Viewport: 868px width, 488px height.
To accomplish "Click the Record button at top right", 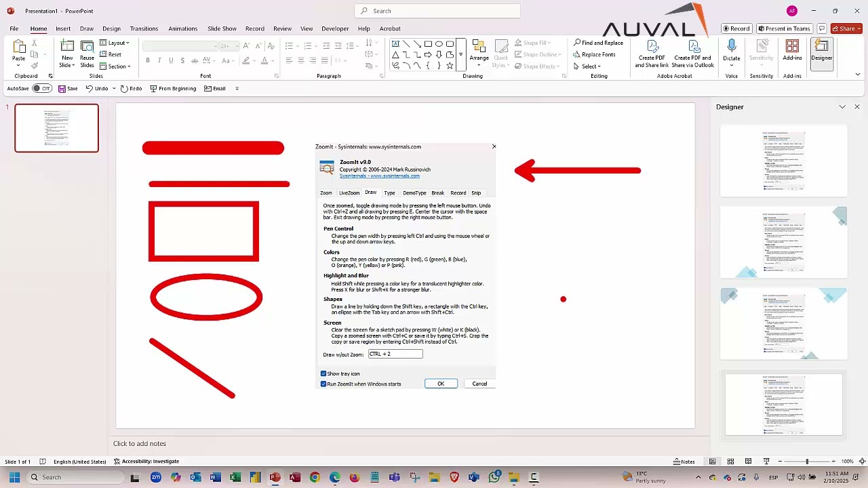I will 736,28.
